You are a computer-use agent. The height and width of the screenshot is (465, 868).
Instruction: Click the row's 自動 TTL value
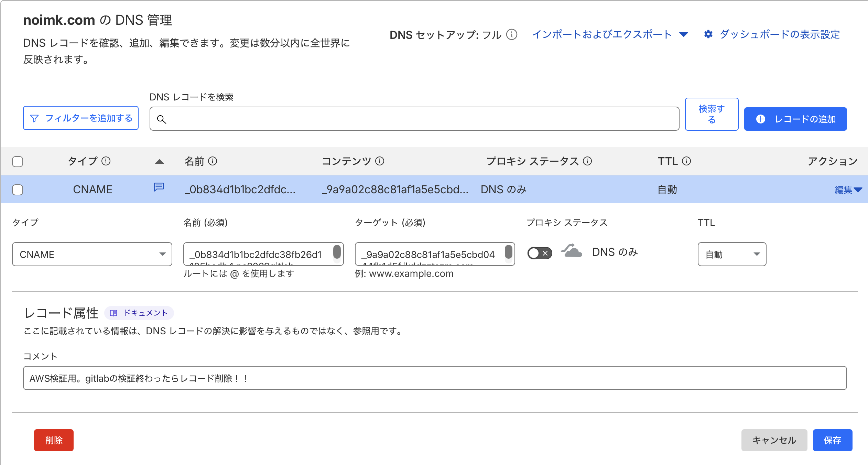[x=668, y=190]
